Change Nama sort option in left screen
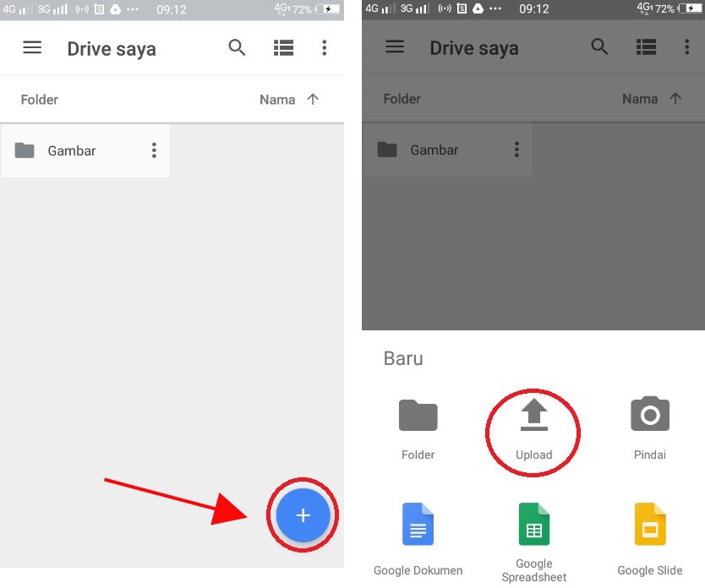Screen dimensions: 705x588 277,100
